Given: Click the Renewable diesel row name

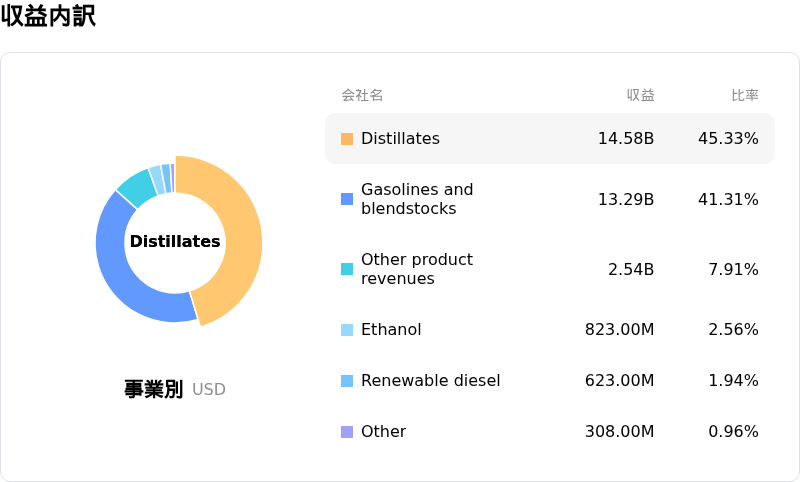Looking at the screenshot, I should [430, 381].
